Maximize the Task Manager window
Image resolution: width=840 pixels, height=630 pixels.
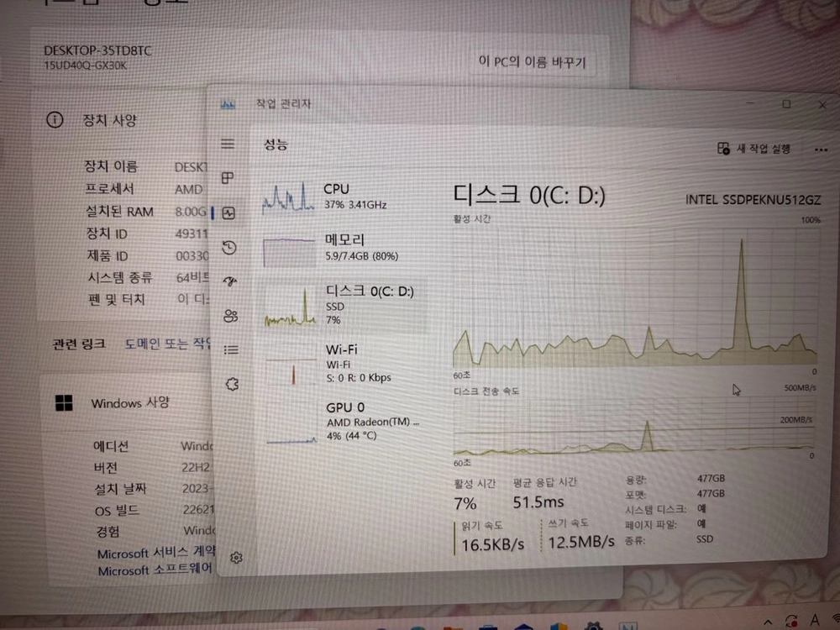tap(786, 104)
